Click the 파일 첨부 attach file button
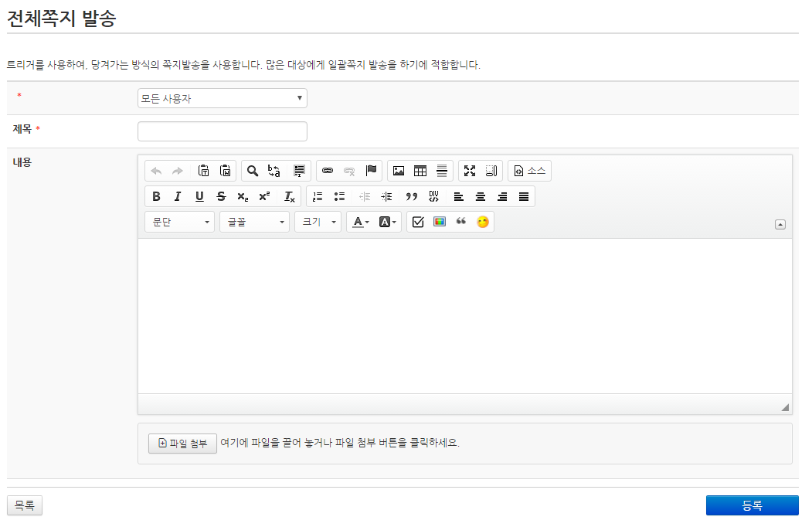Screen dimensions: 812x527 (182, 444)
